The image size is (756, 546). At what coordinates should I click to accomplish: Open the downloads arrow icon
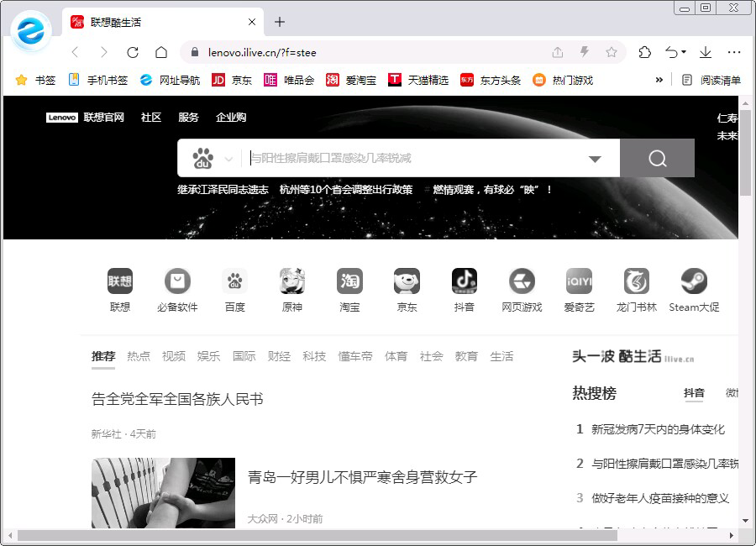coord(706,52)
